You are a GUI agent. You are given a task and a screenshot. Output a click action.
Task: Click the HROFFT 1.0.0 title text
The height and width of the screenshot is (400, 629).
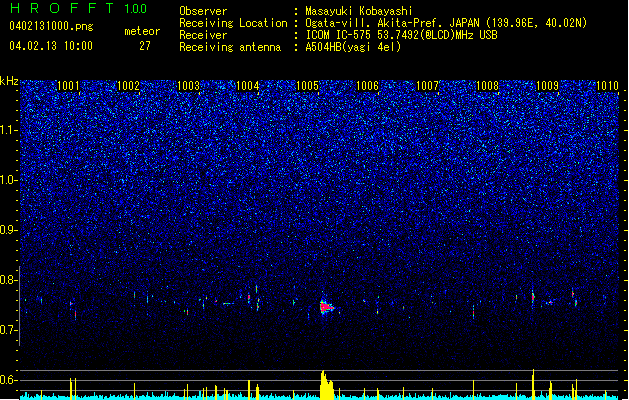79,8
